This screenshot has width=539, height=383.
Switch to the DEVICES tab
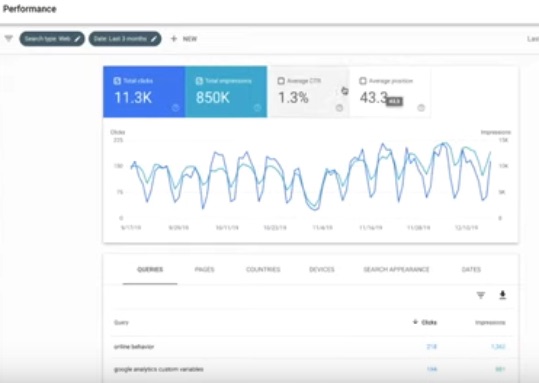tap(322, 270)
